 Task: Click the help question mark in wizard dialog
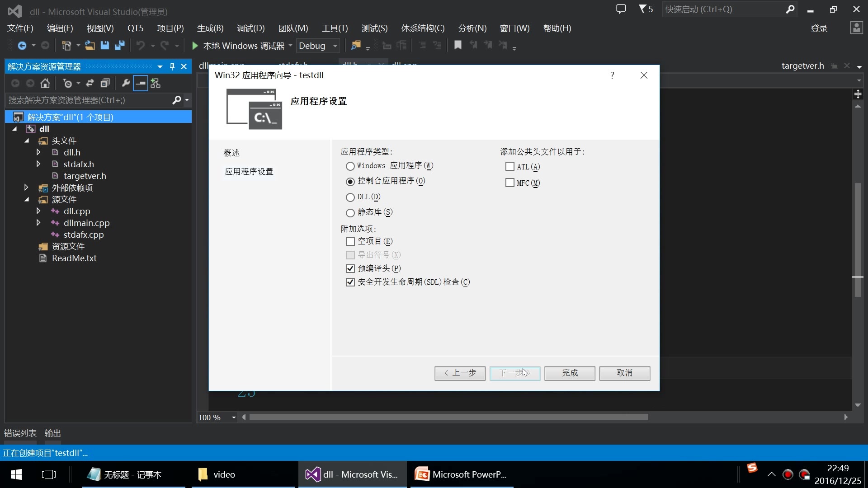click(612, 75)
